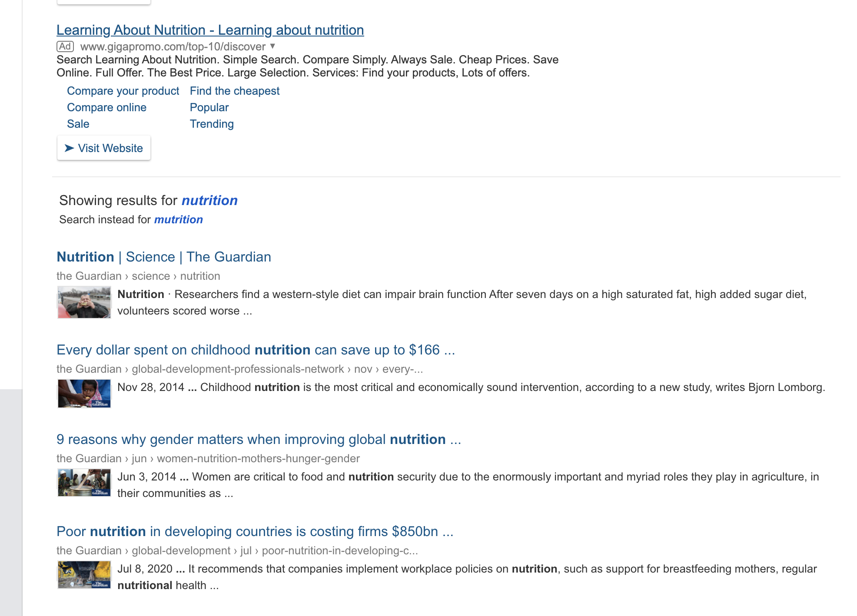
Task: Open Poor nutrition in developing countries result
Action: click(255, 531)
